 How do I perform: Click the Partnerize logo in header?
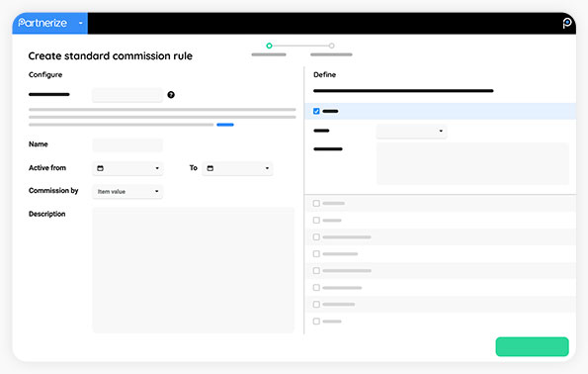[x=42, y=23]
